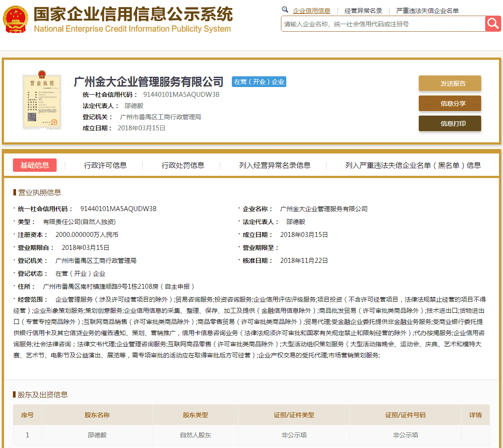Open the 列入经营异常名录信息 tab

[275, 165]
